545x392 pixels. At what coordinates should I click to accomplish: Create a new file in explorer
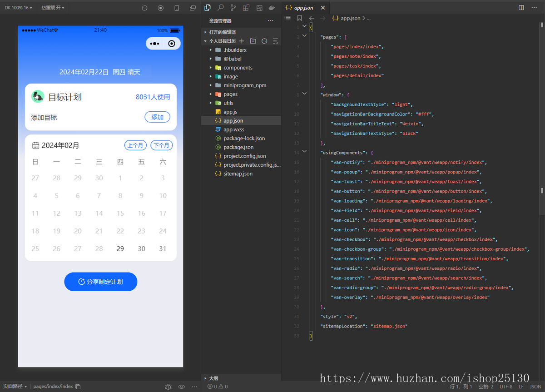pyautogui.click(x=242, y=41)
